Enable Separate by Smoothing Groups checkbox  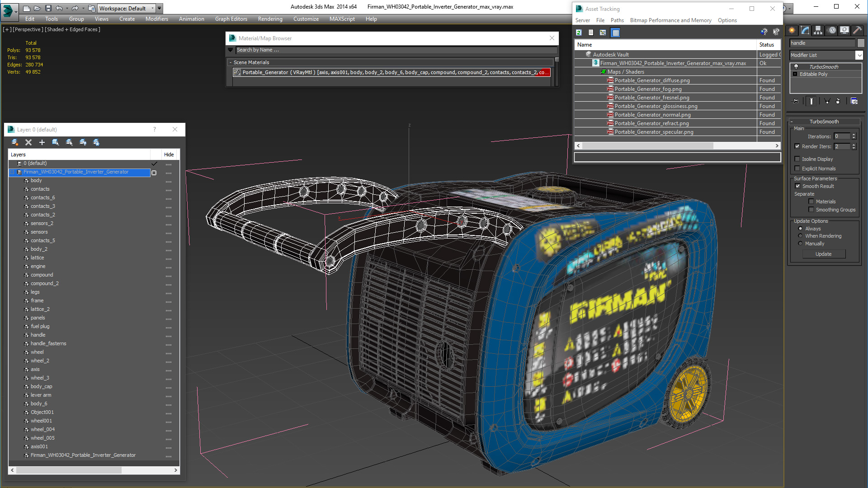[811, 210]
